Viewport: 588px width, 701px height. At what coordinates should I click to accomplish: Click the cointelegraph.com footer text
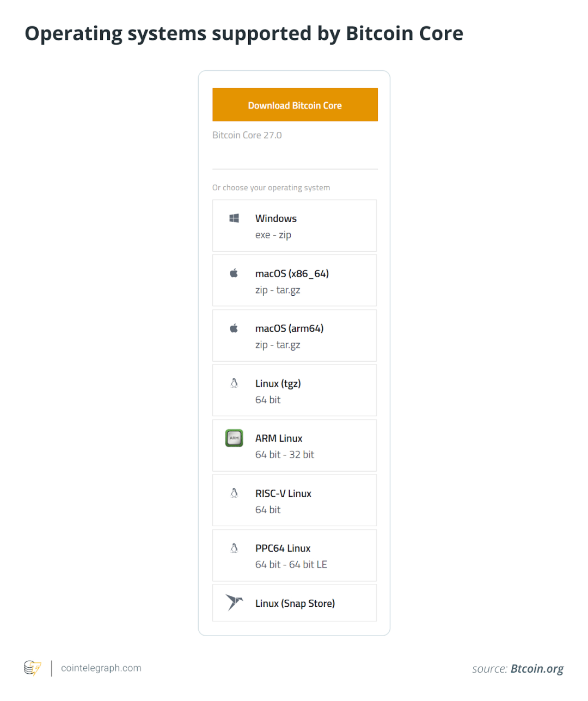click(101, 668)
